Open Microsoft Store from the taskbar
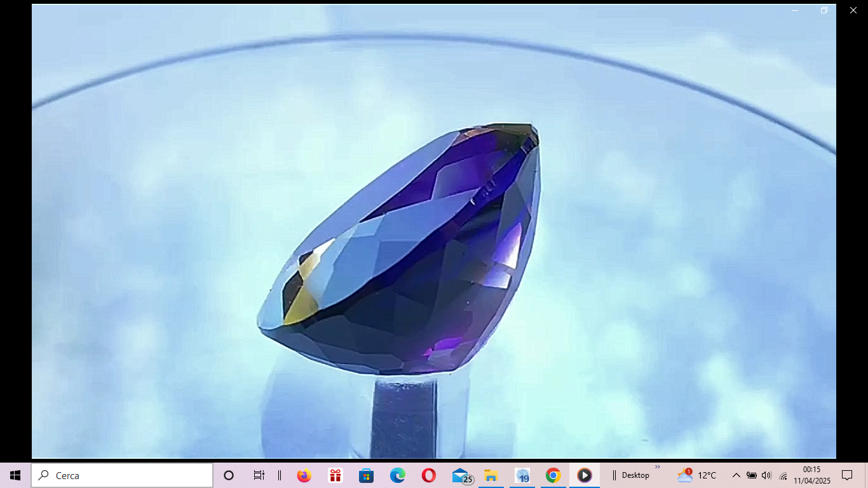868x488 pixels. point(366,475)
